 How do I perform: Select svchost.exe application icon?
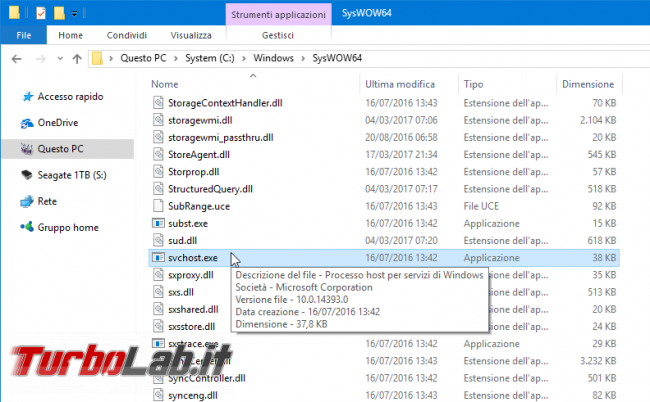158,258
